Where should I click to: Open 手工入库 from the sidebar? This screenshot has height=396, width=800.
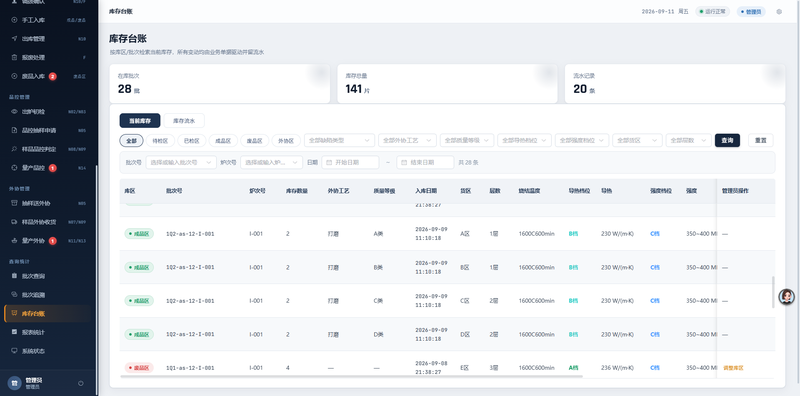click(48, 20)
